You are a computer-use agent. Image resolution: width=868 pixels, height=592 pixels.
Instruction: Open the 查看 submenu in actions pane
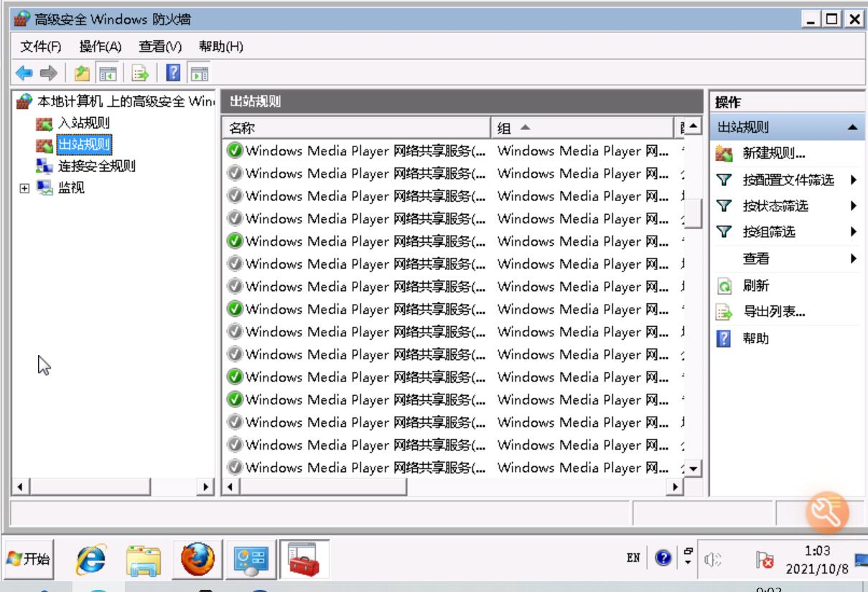(755, 258)
